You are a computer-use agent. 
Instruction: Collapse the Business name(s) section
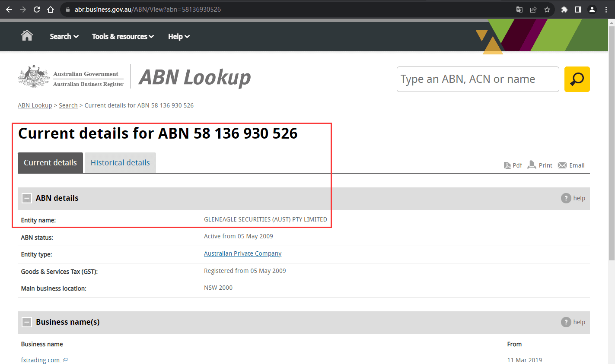point(27,322)
